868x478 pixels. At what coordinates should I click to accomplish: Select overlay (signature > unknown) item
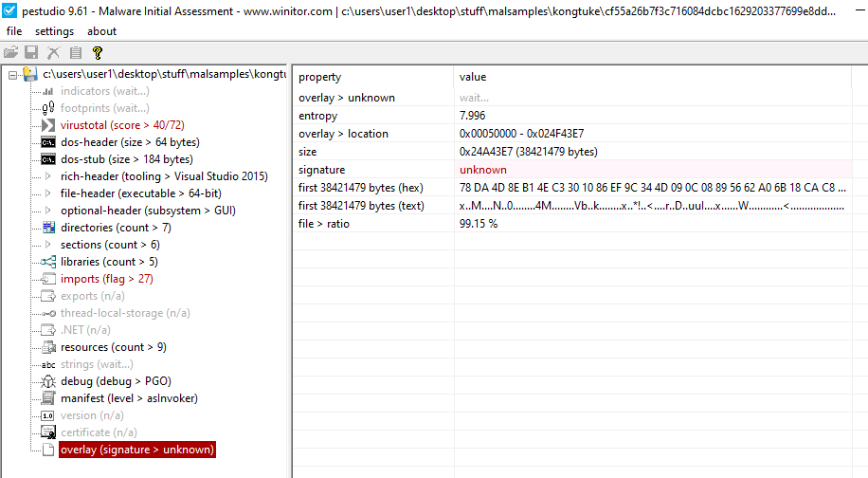click(x=137, y=450)
